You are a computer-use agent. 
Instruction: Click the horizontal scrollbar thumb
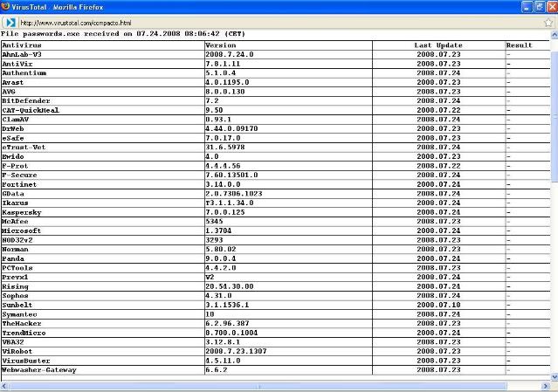(258, 386)
